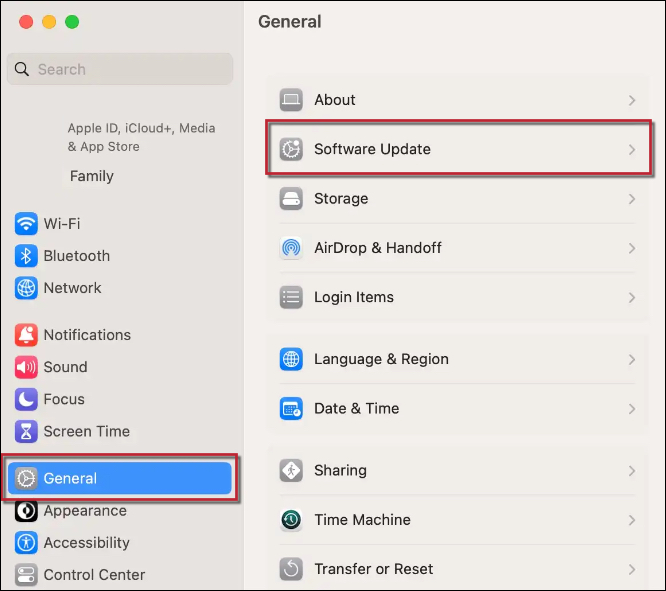Click the Language & Region globe icon
This screenshot has height=591, width=666.
291,359
